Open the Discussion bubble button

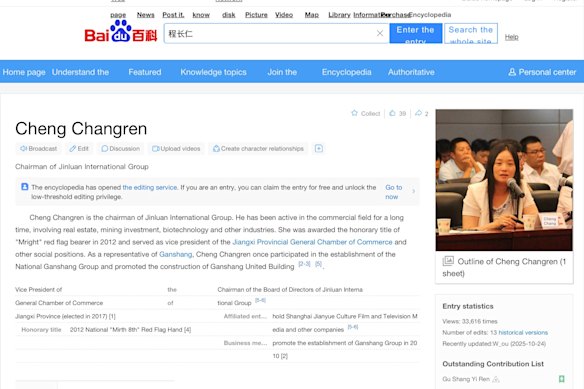point(120,149)
